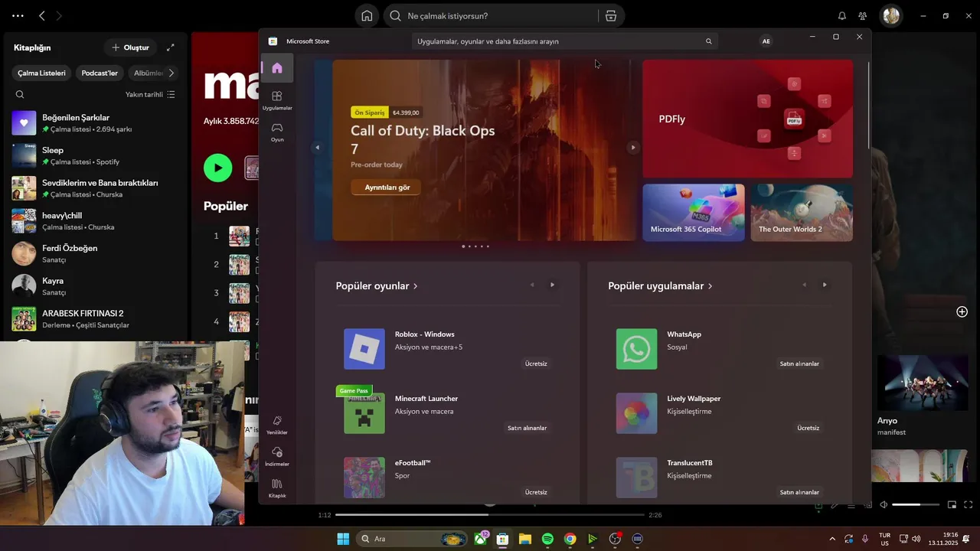This screenshot has height=551, width=980.
Task: Click Satın alınanlar for TranslucentTB
Action: [x=799, y=492]
